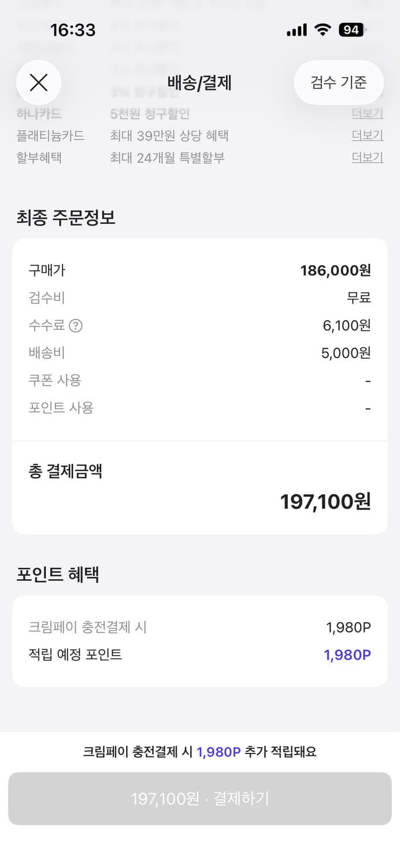Viewport: 400px width, 868px height.
Task: Open 더보기 for 할부혜택 installment offer
Action: click(x=366, y=157)
